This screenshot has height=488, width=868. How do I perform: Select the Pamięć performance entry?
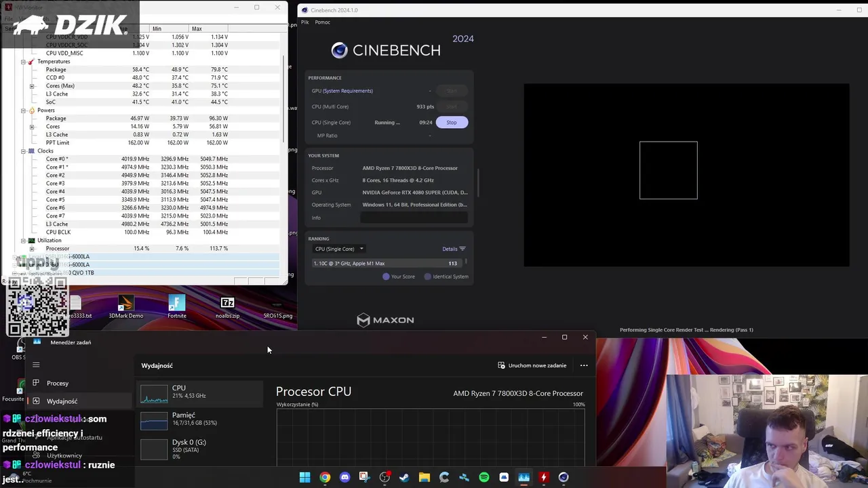pyautogui.click(x=200, y=420)
